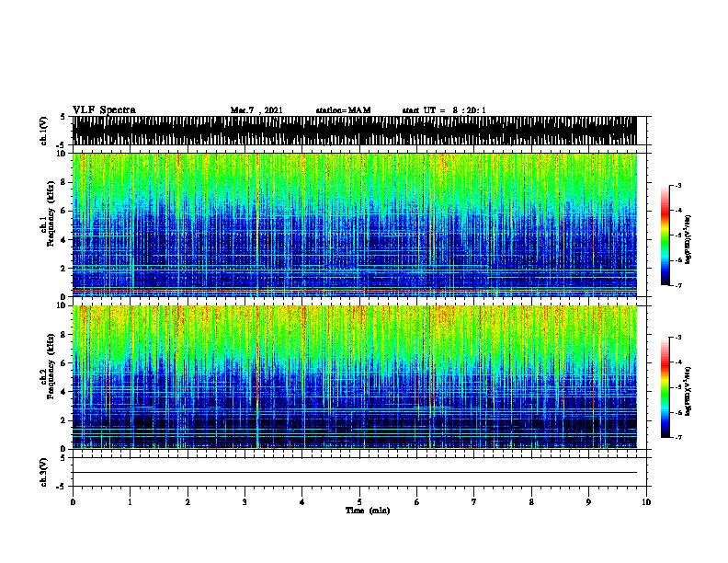Click time axis tick label "1"
The image size is (728, 563).
[x=130, y=501]
